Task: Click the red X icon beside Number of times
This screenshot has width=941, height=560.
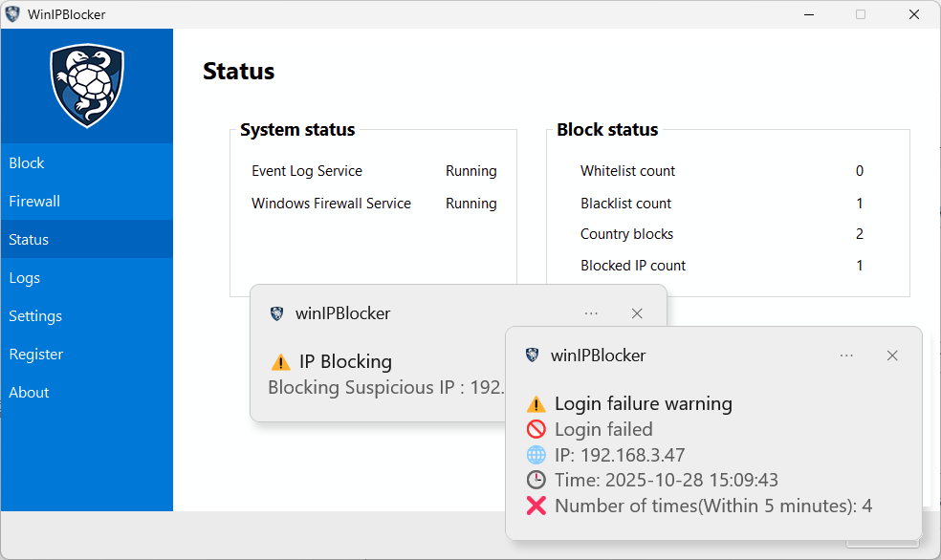Action: 536,506
